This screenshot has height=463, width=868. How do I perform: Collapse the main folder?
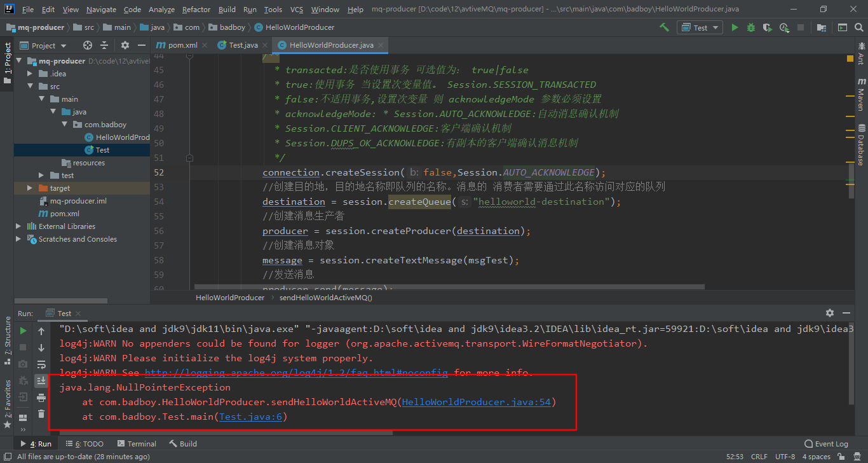coord(41,99)
